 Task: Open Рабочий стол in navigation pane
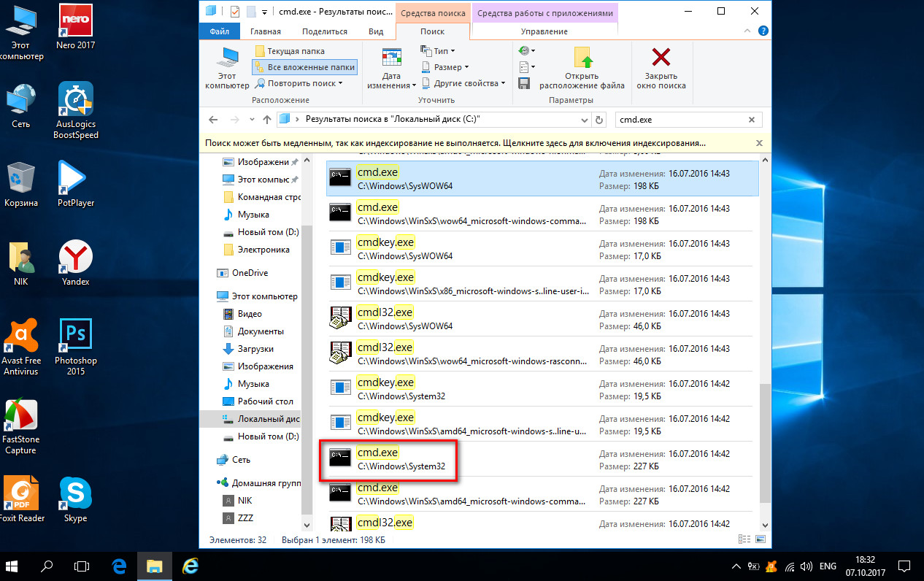click(x=258, y=401)
